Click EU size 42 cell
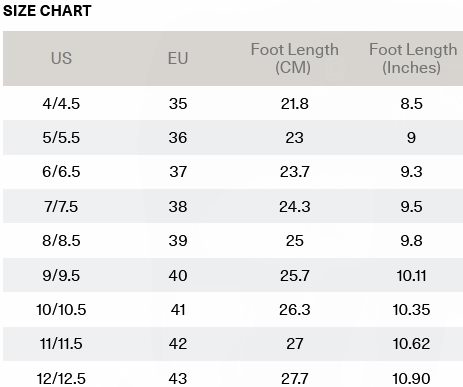Viewport: 463px width, 387px height. tap(178, 344)
